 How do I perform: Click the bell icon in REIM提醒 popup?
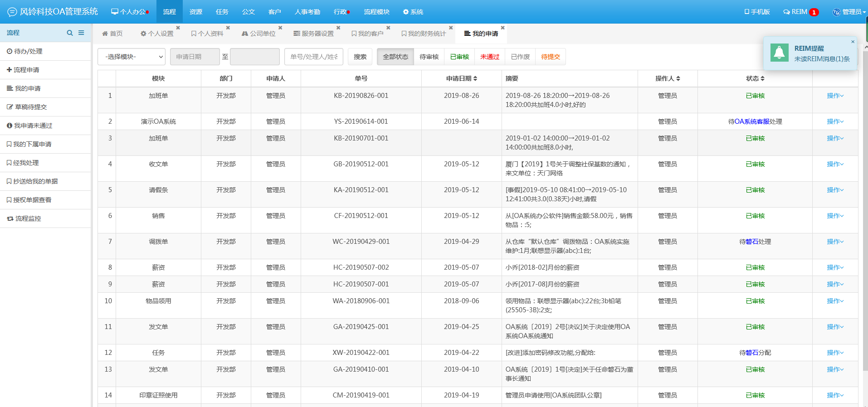click(x=779, y=53)
